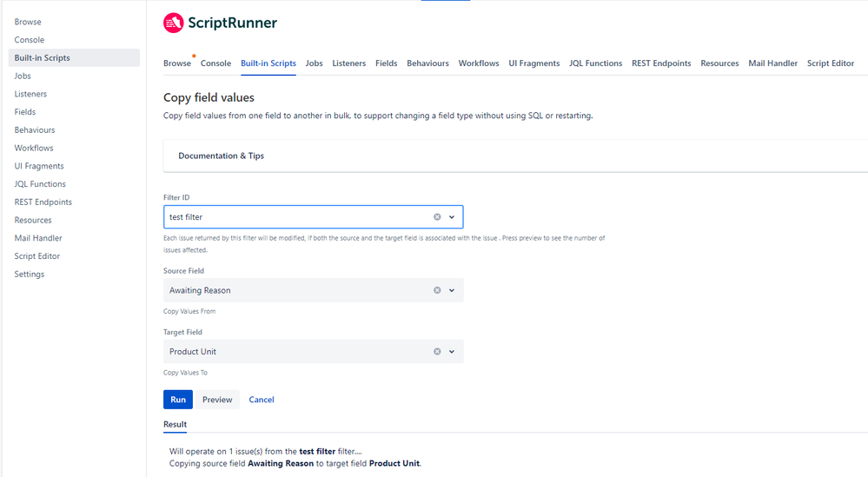This screenshot has width=868, height=477.
Task: Click Console in the left sidebar
Action: point(30,40)
